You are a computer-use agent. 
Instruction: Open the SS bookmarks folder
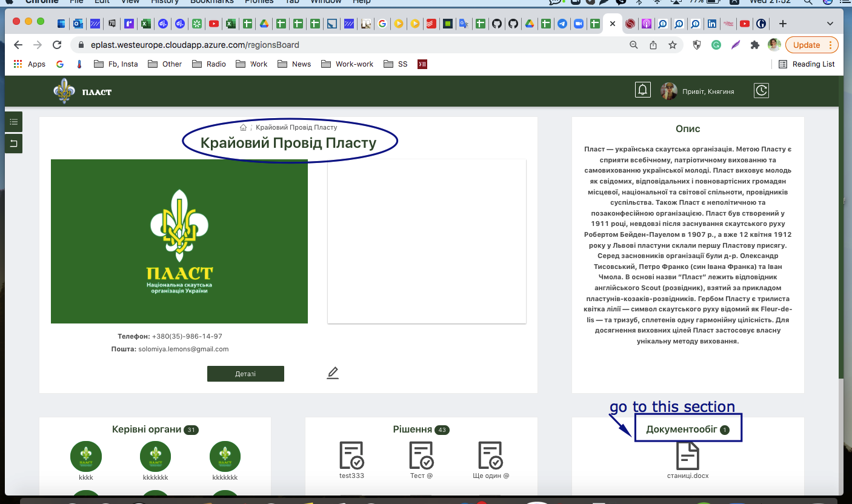point(396,64)
